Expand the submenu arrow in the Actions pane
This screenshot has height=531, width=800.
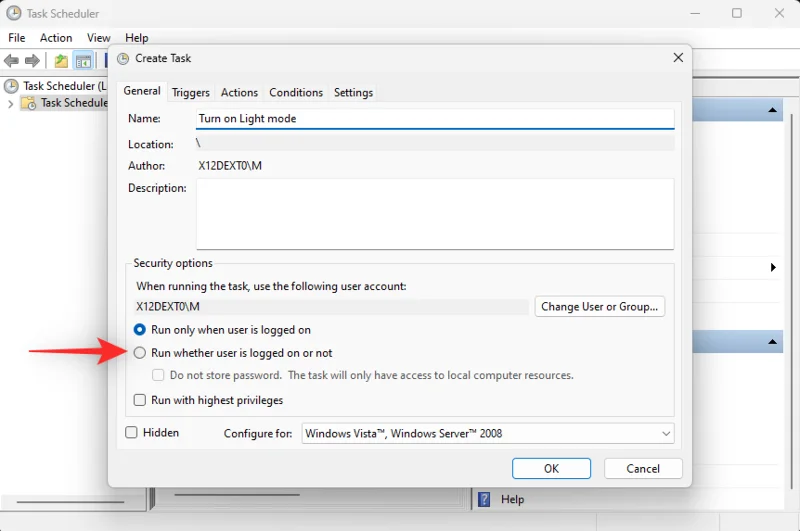773,267
